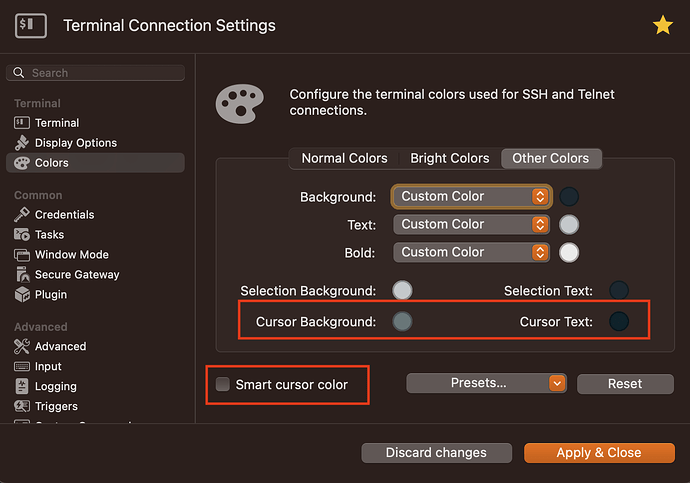Image resolution: width=690 pixels, height=483 pixels.
Task: Open Terminal settings in sidebar
Action: (56, 123)
